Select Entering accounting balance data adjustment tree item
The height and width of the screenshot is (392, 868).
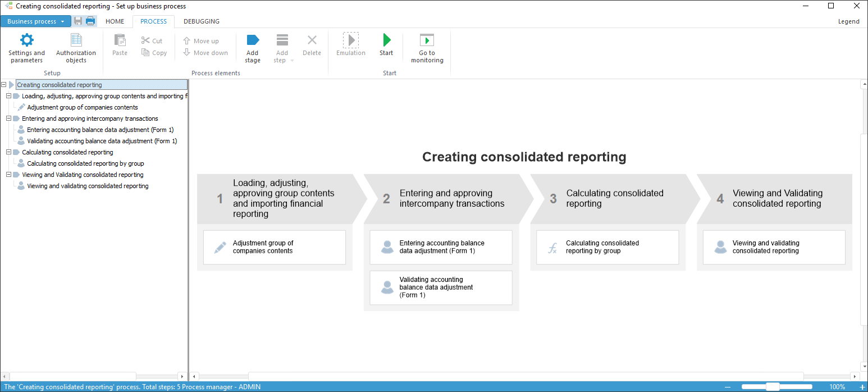100,130
